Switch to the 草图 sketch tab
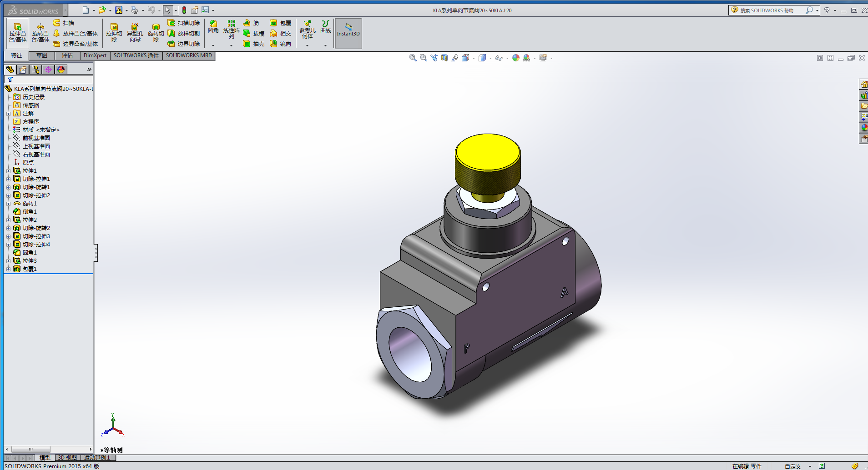Screen dimensions: 868x470 [42, 55]
